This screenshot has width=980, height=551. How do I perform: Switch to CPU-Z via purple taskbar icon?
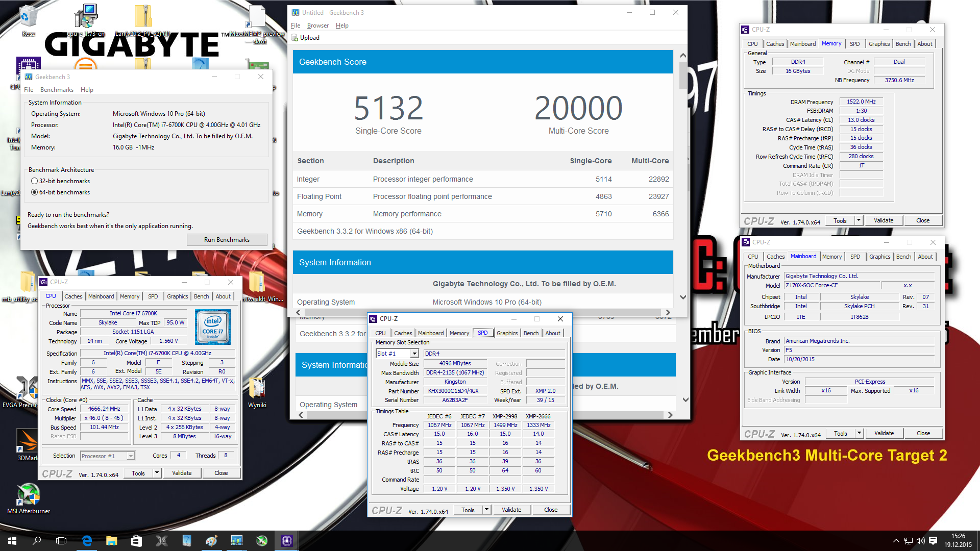[286, 541]
